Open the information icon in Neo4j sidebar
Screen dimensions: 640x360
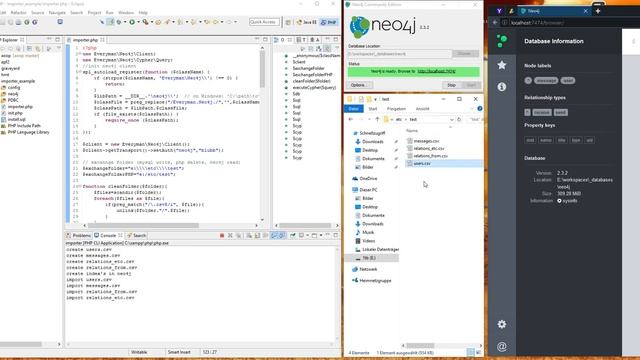pos(502,87)
